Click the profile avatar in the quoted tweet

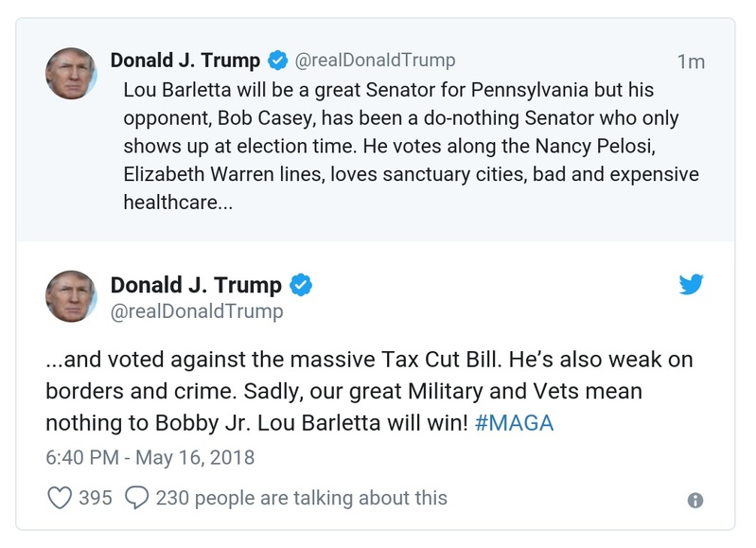coord(71,73)
